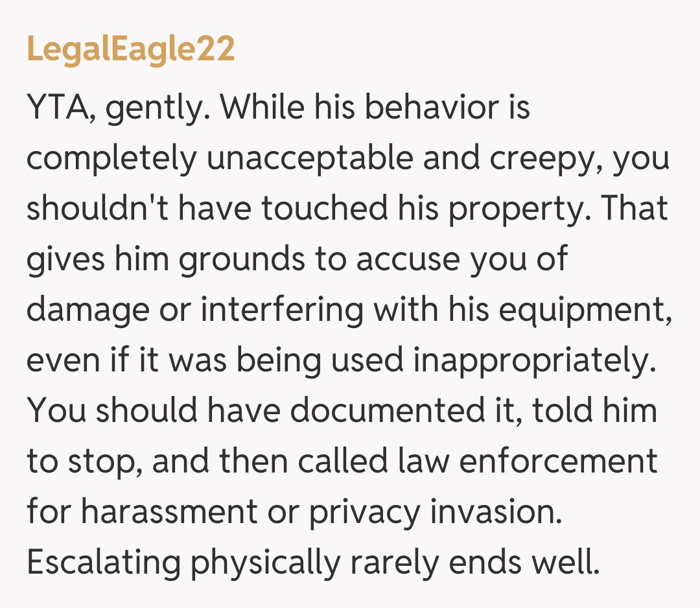Viewport: 700px width, 608px height.
Task: Click the phrase "his behavior is"
Action: coord(423,106)
